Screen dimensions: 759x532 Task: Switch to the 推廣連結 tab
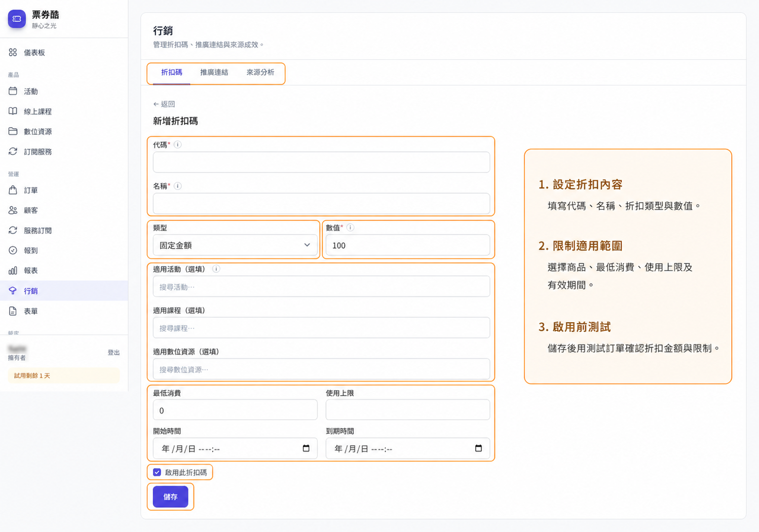coord(214,72)
